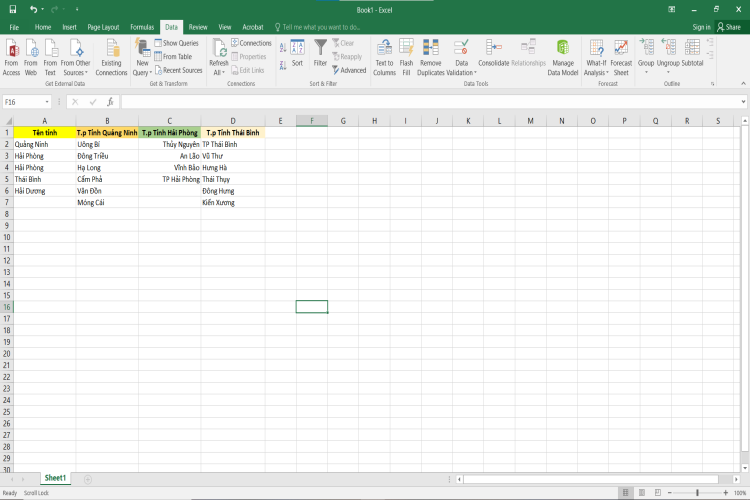
Task: Add a new sheet with plus button
Action: (88, 479)
